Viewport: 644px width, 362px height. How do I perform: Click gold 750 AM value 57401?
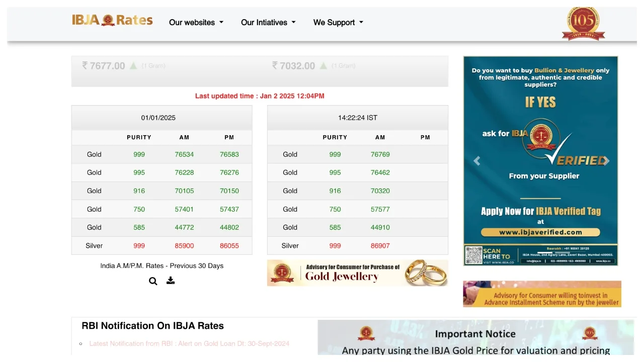[x=184, y=209]
